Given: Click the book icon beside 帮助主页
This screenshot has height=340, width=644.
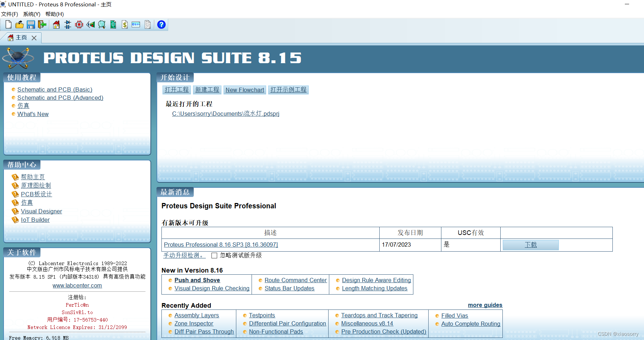Looking at the screenshot, I should [15, 177].
